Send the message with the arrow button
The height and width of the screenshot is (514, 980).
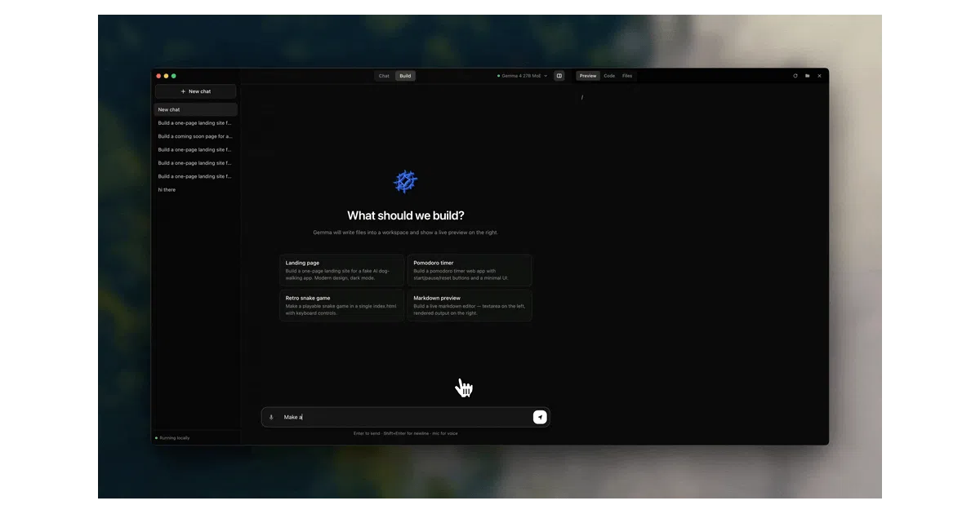coord(540,417)
